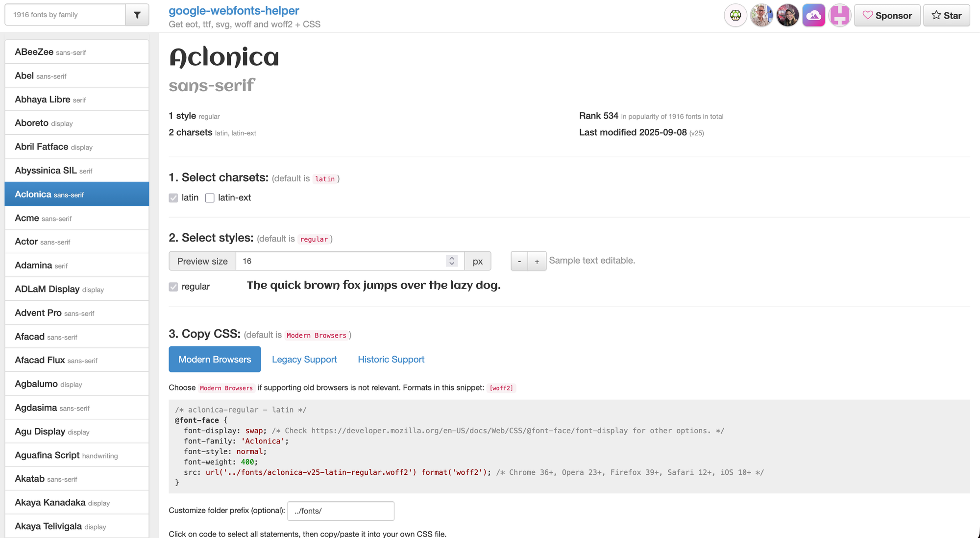This screenshot has height=538, width=980.
Task: Open the second contributor avatar photo
Action: [x=787, y=15]
